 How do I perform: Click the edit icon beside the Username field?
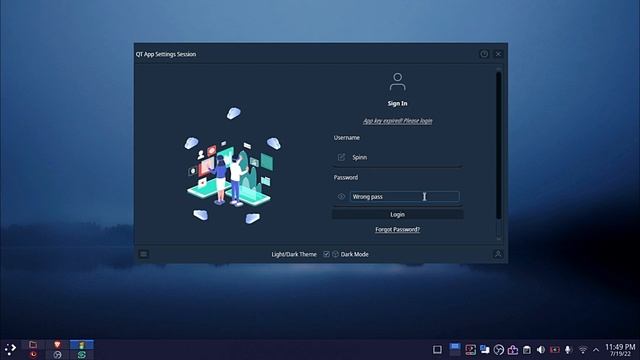click(341, 157)
